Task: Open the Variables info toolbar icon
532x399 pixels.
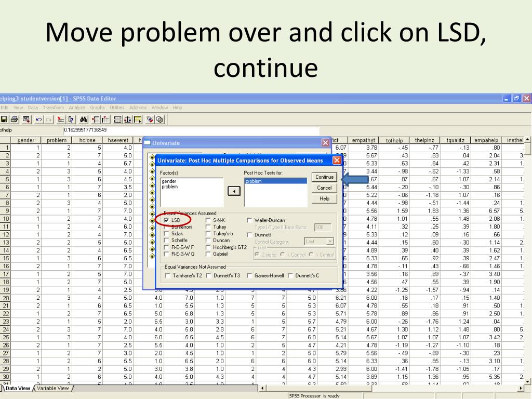Action: point(71,119)
